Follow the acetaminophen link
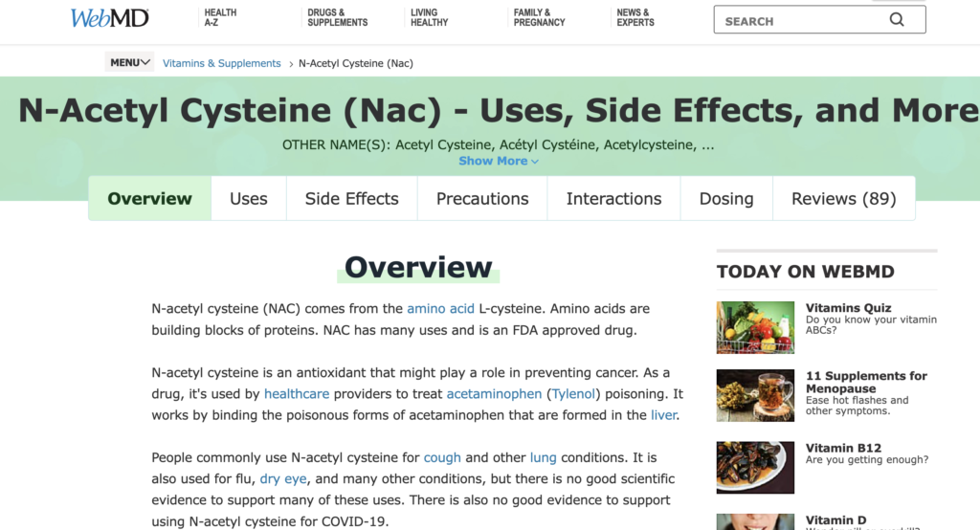This screenshot has height=530, width=980. pyautogui.click(x=492, y=394)
